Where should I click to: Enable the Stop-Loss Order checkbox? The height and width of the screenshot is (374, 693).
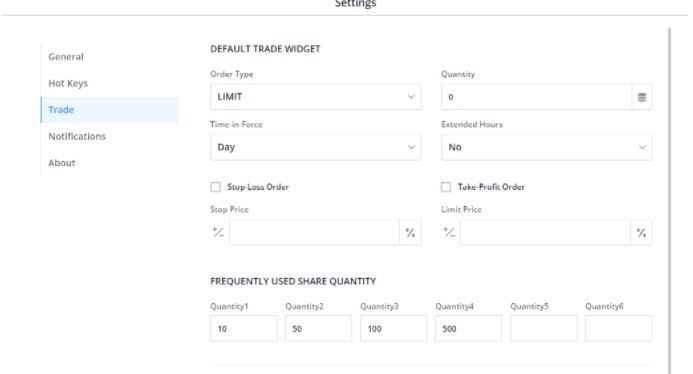216,187
